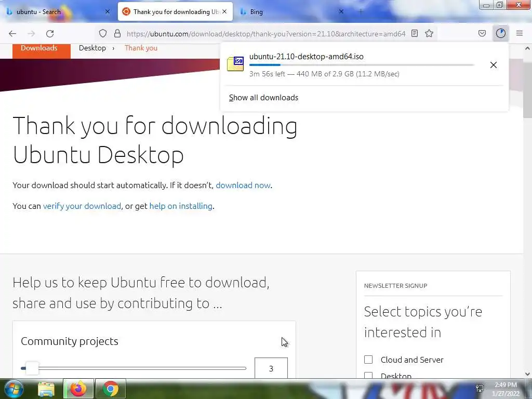
Task: Select the Thank you for downloading Ubuntu tab
Action: coord(175,11)
